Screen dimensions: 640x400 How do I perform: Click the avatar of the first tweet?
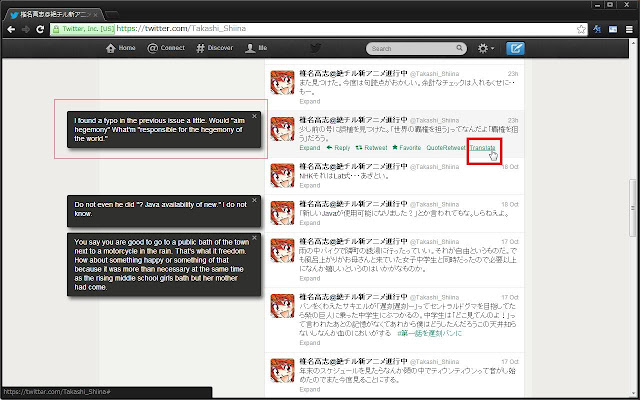tap(282, 82)
